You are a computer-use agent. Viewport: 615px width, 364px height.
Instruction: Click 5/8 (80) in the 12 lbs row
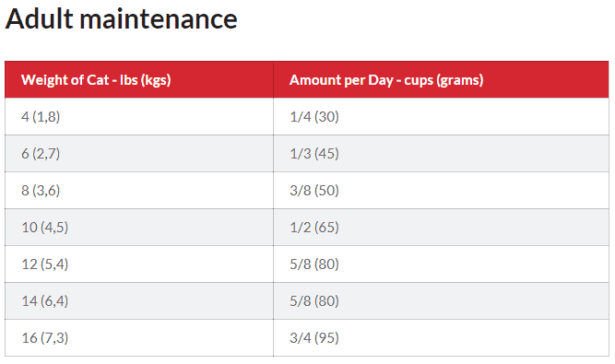tap(441, 264)
